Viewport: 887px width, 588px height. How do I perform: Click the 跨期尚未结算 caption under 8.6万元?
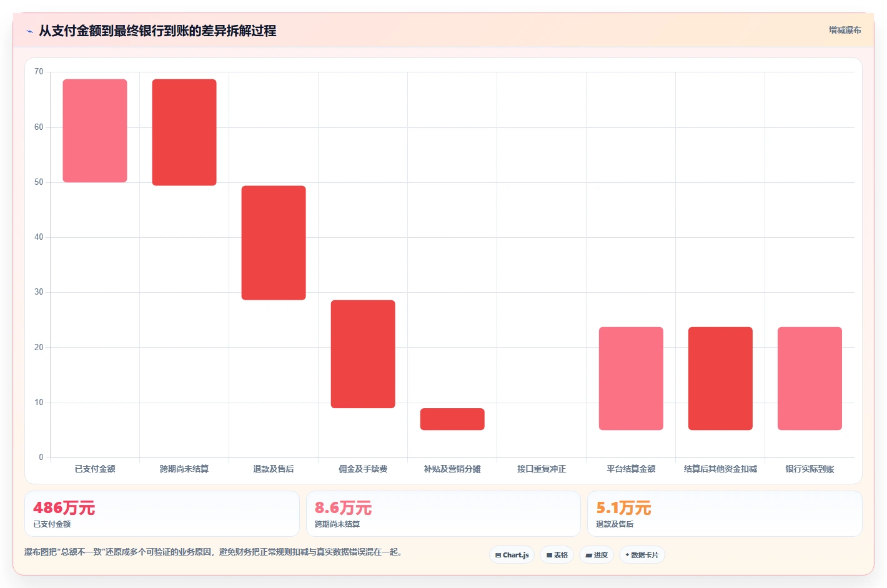coord(337,524)
